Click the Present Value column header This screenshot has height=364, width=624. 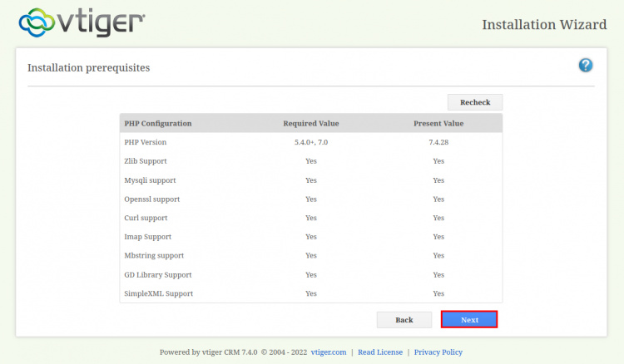click(x=438, y=123)
